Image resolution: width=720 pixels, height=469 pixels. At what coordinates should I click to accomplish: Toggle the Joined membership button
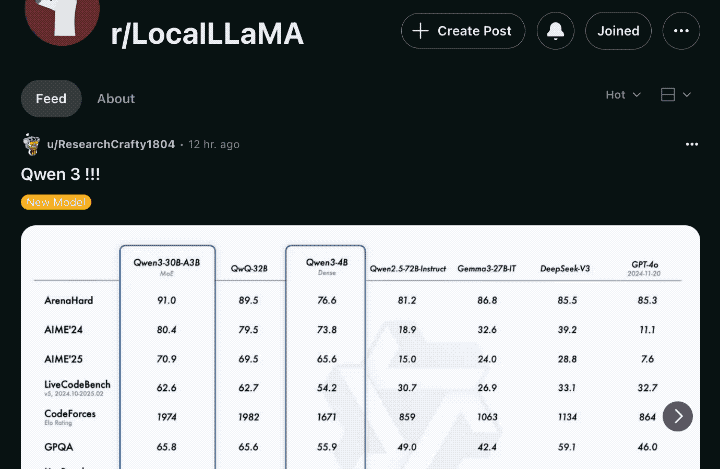tap(618, 31)
